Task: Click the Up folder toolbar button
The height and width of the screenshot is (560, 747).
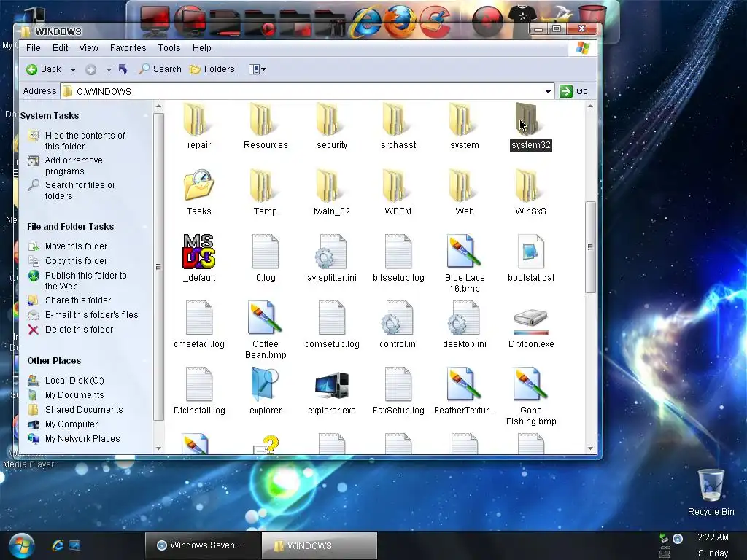Action: (x=123, y=69)
